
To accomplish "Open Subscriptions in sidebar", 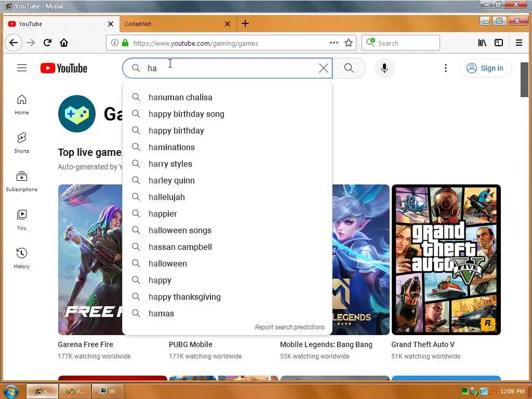I will pos(21,181).
